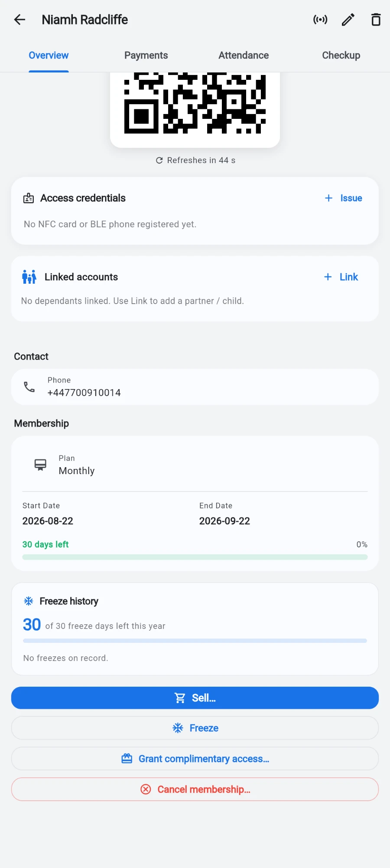Select phone number +447700910014
The width and height of the screenshot is (390, 868).
(84, 393)
